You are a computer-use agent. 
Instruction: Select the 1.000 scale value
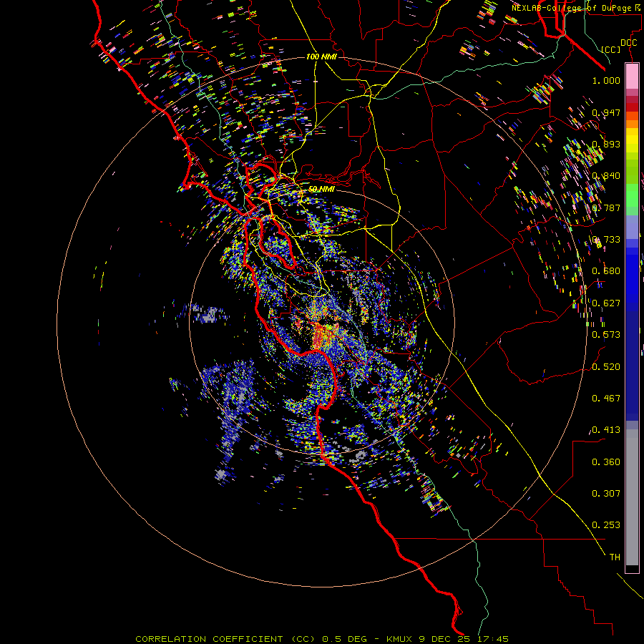click(606, 80)
